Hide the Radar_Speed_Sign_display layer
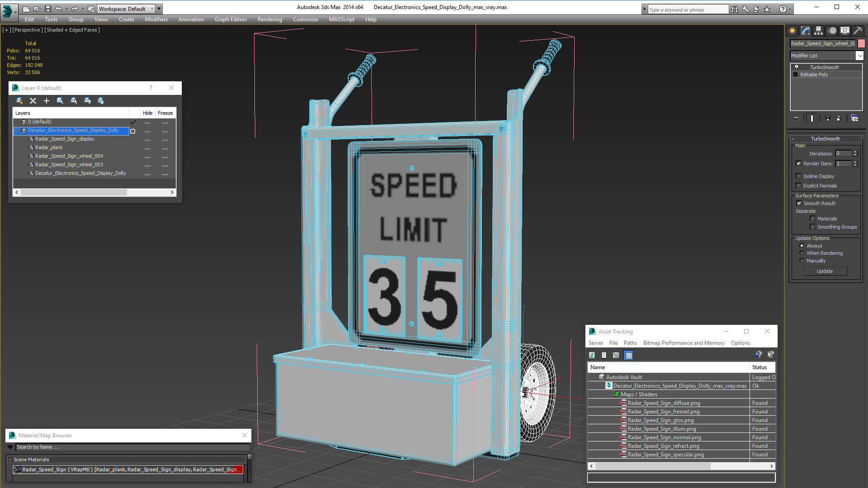The width and height of the screenshot is (868, 488). (147, 139)
